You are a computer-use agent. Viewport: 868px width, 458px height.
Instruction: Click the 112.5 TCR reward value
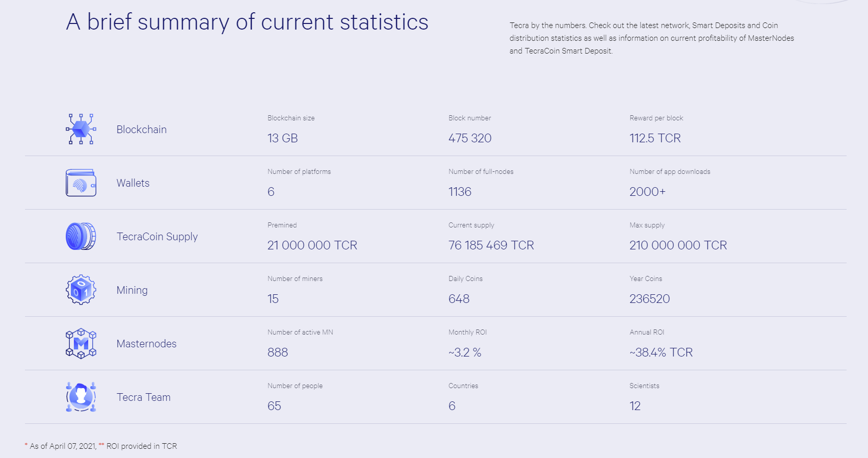coord(654,138)
